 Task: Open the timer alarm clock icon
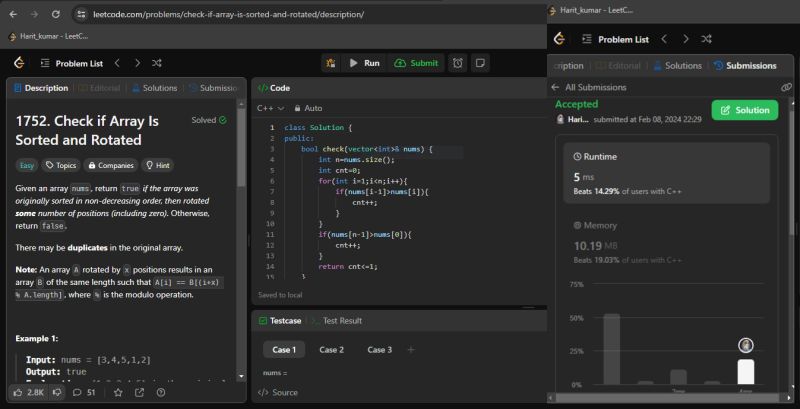click(458, 63)
